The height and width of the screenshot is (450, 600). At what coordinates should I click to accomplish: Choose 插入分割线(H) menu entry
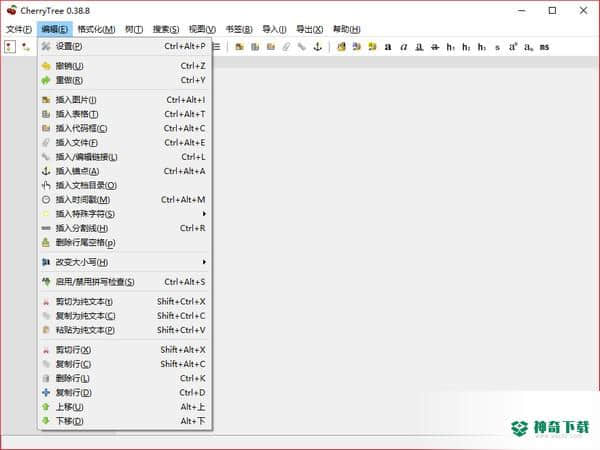(125, 228)
